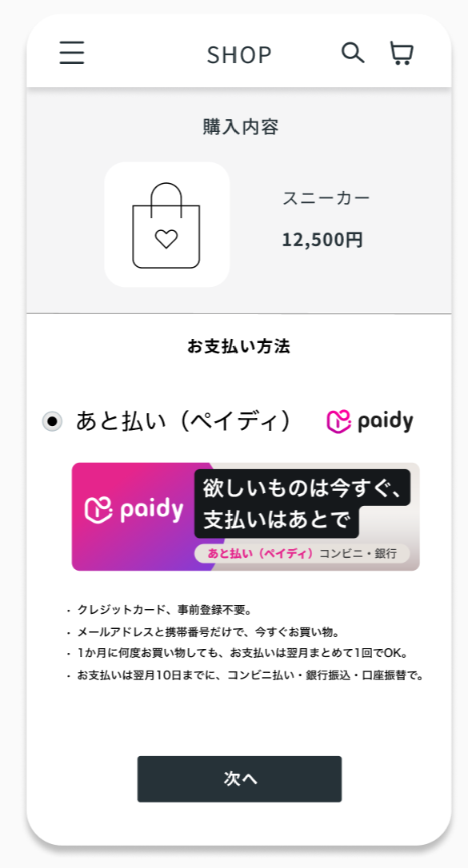Click the スニーカー product price 12,500円
468x868 pixels.
322,240
